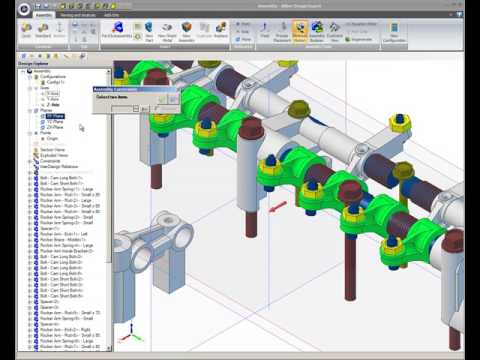Screen dimensions: 480x360
Task: Click the green checkmark apply button in the constraint dialog
Action: [x=162, y=99]
